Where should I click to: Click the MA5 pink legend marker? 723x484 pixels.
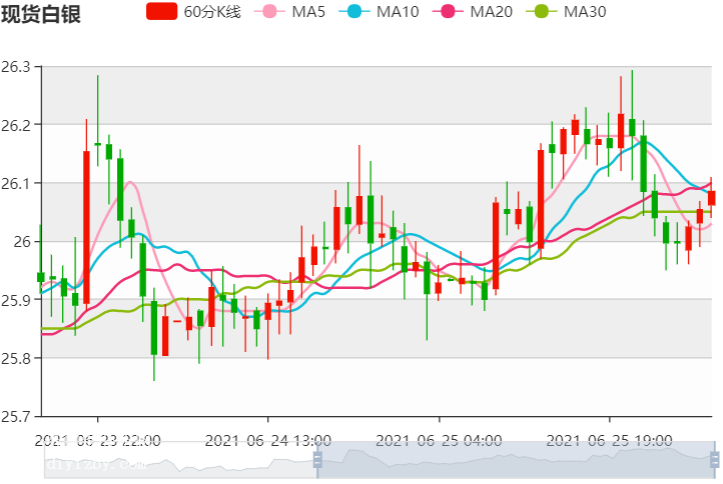tap(272, 12)
